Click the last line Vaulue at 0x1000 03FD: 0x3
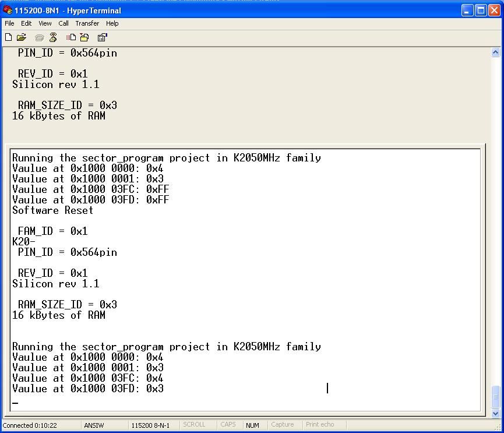This screenshot has width=504, height=433. 88,389
